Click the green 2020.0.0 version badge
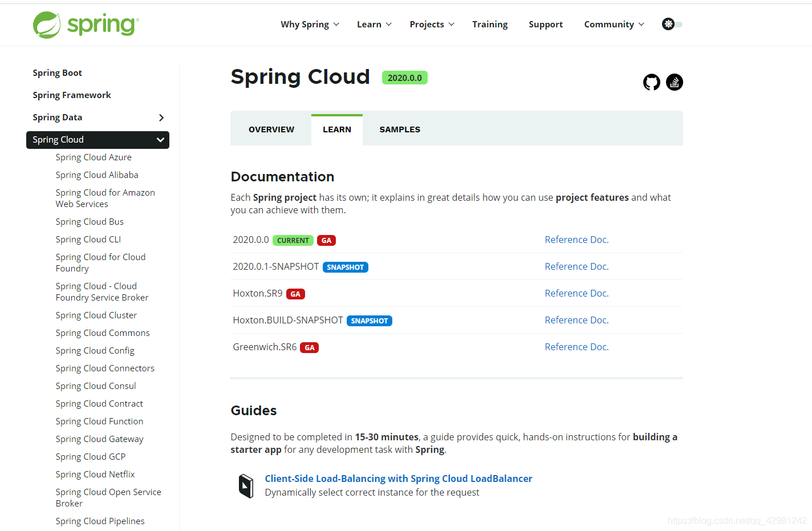 (x=404, y=77)
